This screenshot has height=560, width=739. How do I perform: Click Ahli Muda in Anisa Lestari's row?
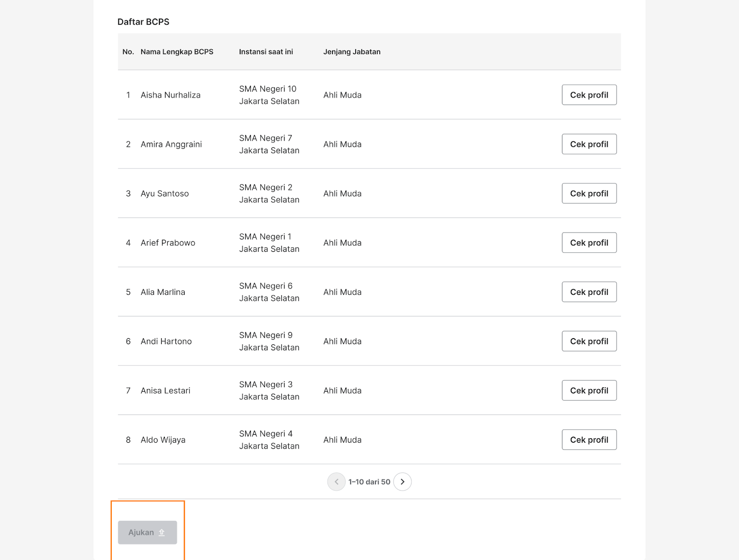point(342,390)
